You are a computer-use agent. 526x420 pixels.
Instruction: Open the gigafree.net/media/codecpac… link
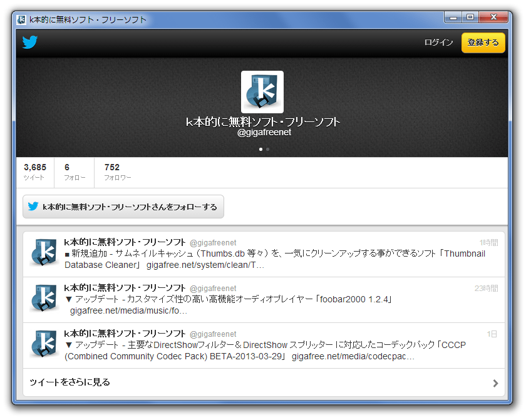click(353, 356)
